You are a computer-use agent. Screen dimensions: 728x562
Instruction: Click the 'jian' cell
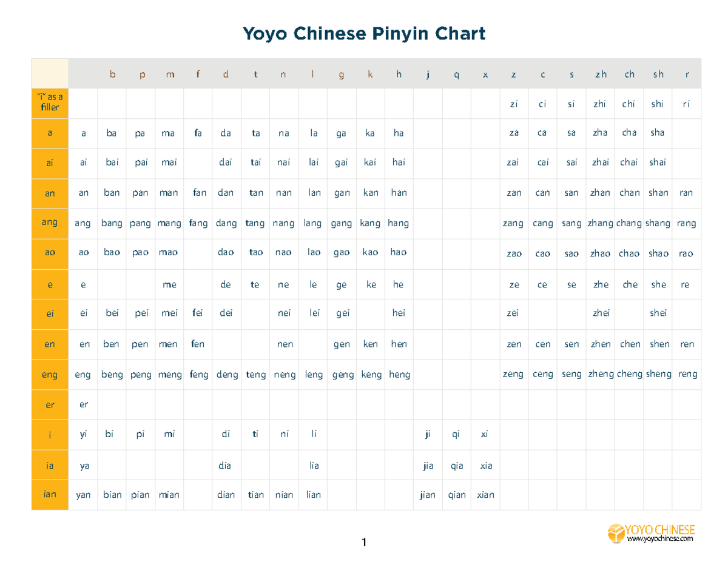click(x=428, y=495)
